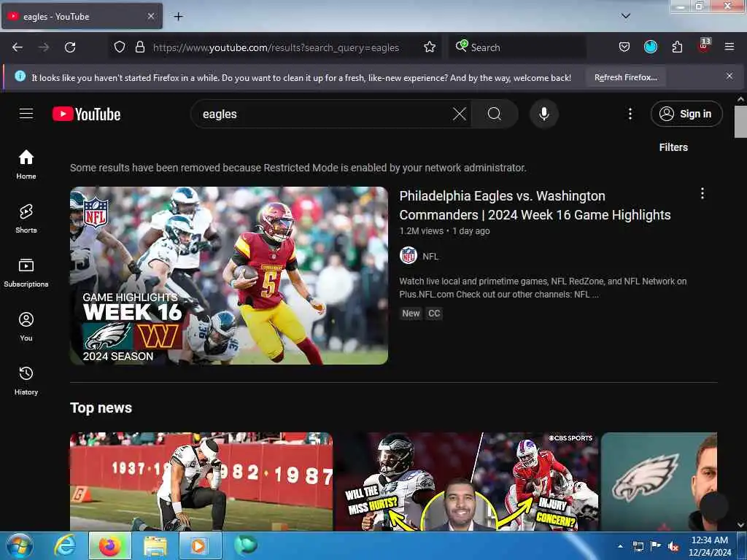Open the Action Center flag tray icon
The image size is (747, 560).
(x=656, y=546)
